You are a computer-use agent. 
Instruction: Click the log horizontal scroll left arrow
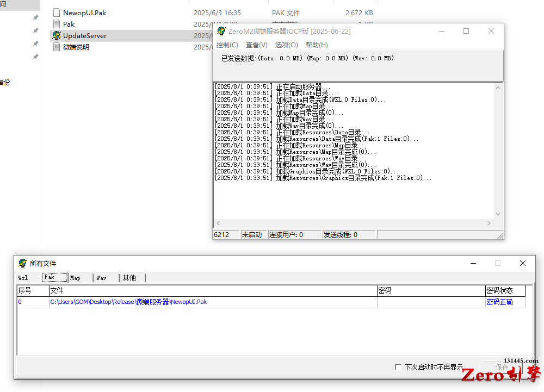(x=218, y=223)
